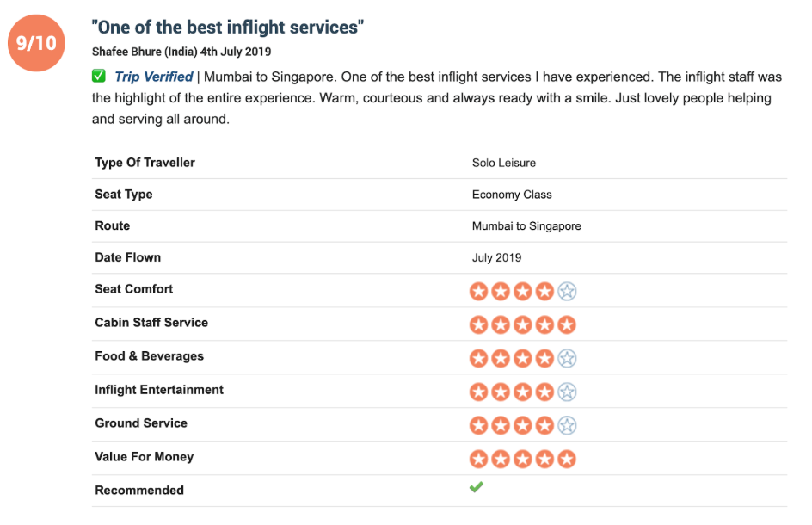Image resolution: width=812 pixels, height=525 pixels.
Task: Click the Mumbai to Singapore route value
Action: coord(526,226)
